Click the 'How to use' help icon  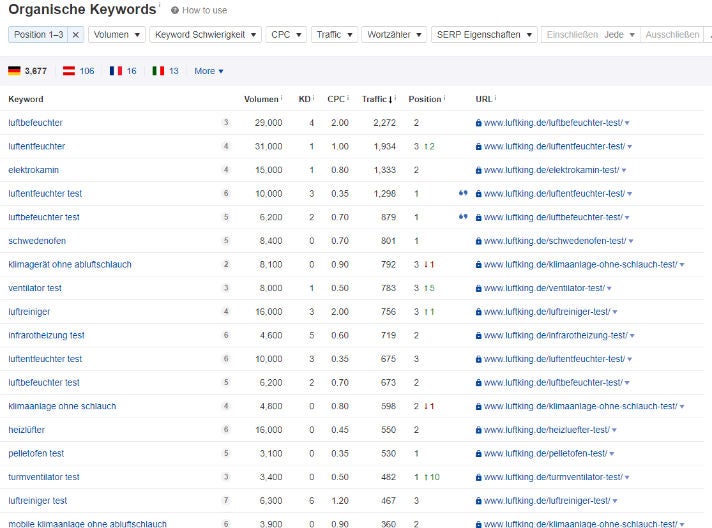pyautogui.click(x=175, y=10)
